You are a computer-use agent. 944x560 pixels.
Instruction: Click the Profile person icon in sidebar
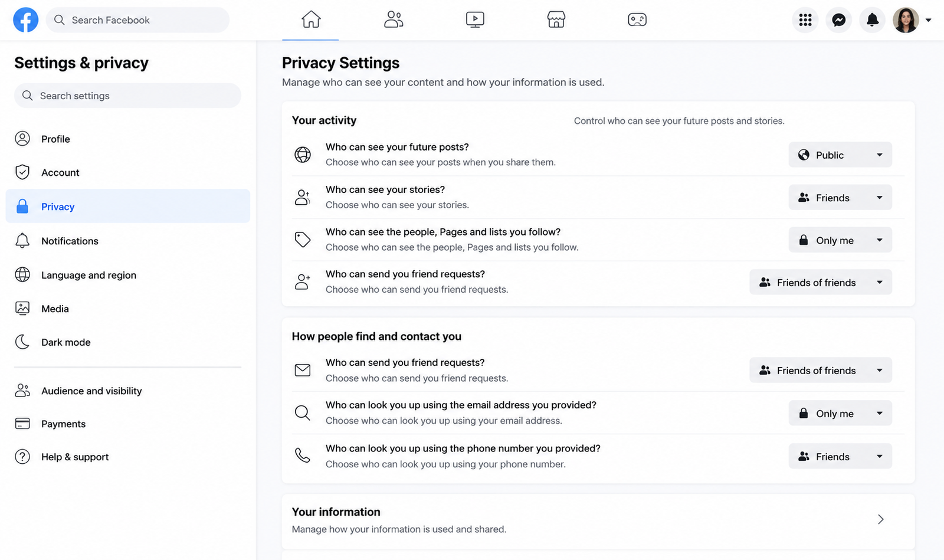22,139
